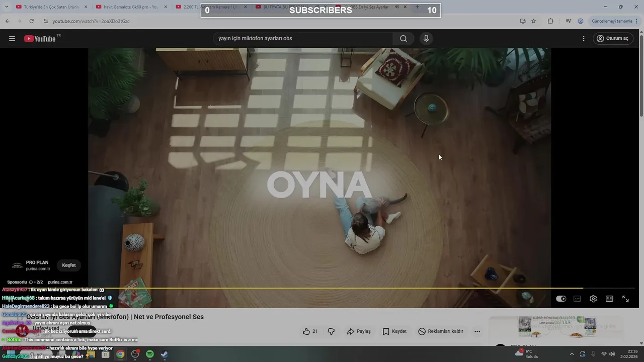Screen dimensions: 644x362
Task: Open purina.com.tr advertiser link
Action: click(x=60, y=282)
